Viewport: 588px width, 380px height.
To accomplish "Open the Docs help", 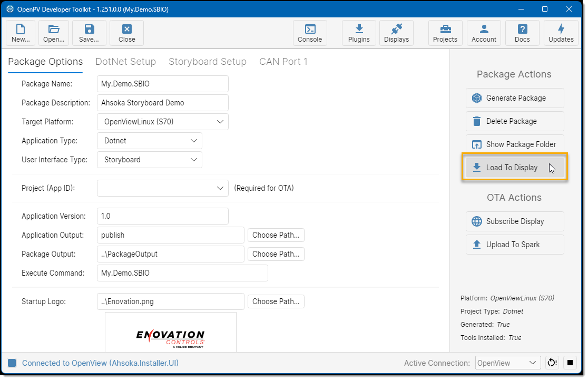I will tap(522, 33).
